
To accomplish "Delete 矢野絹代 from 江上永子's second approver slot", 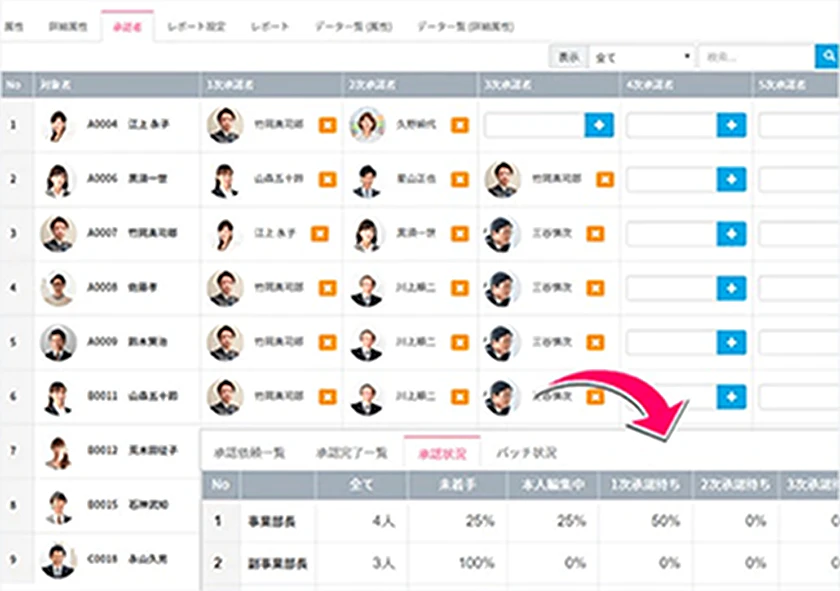I will [x=460, y=125].
